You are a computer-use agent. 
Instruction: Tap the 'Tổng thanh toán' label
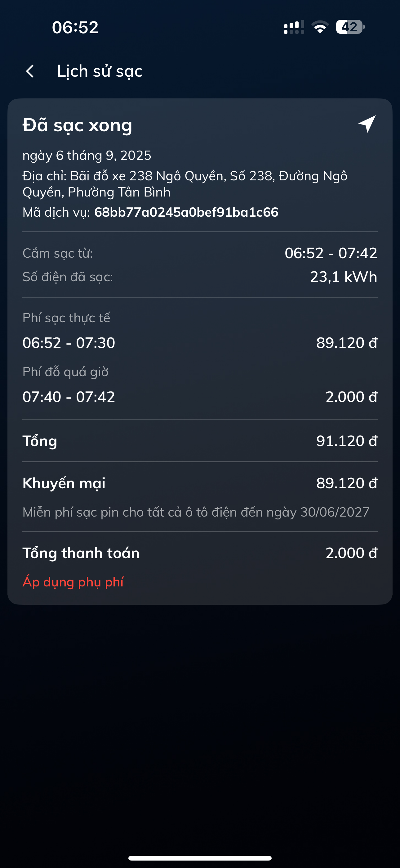click(x=81, y=553)
